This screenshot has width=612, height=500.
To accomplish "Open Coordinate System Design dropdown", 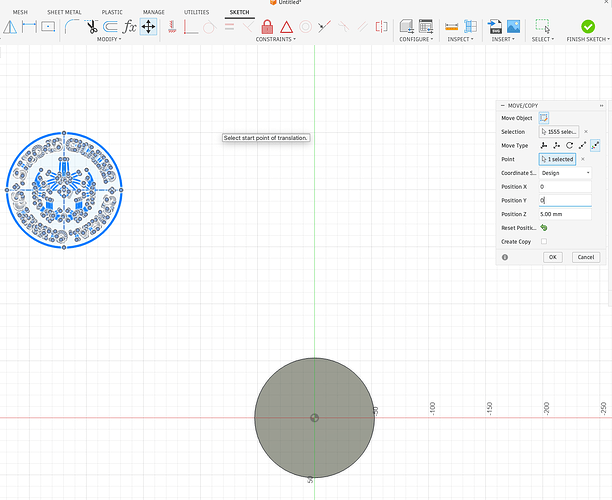I will point(565,173).
